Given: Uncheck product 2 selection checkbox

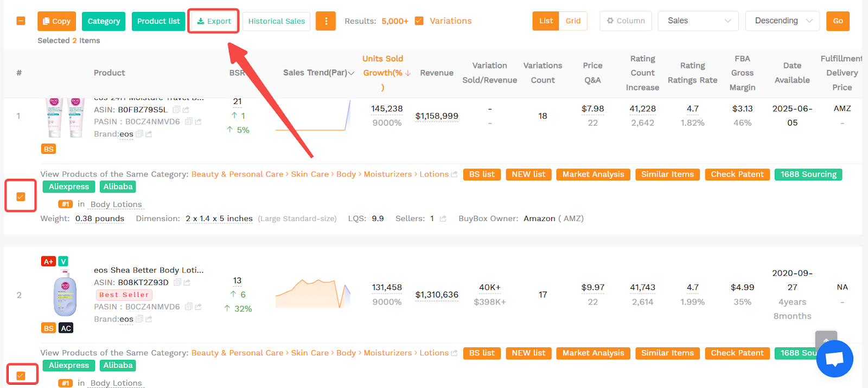Looking at the screenshot, I should [21, 376].
